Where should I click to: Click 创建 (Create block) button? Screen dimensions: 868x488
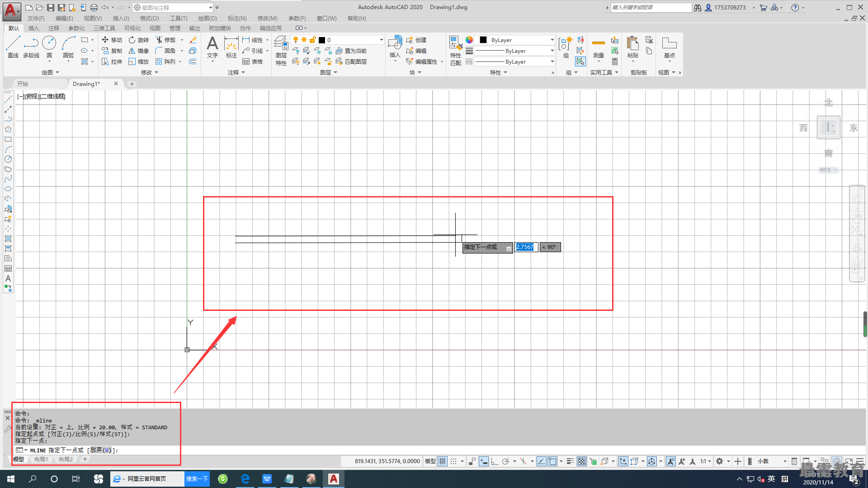416,40
